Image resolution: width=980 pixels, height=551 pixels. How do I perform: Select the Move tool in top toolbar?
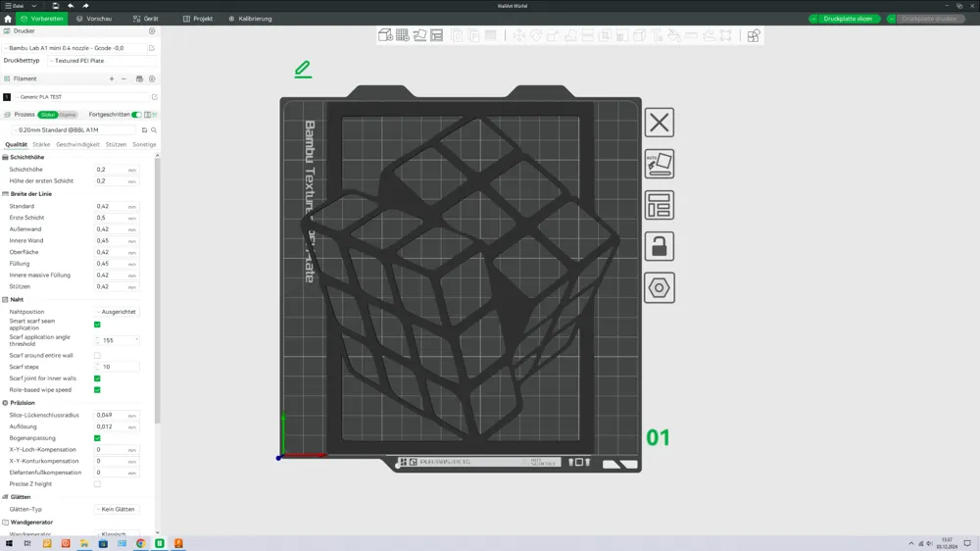[x=519, y=35]
